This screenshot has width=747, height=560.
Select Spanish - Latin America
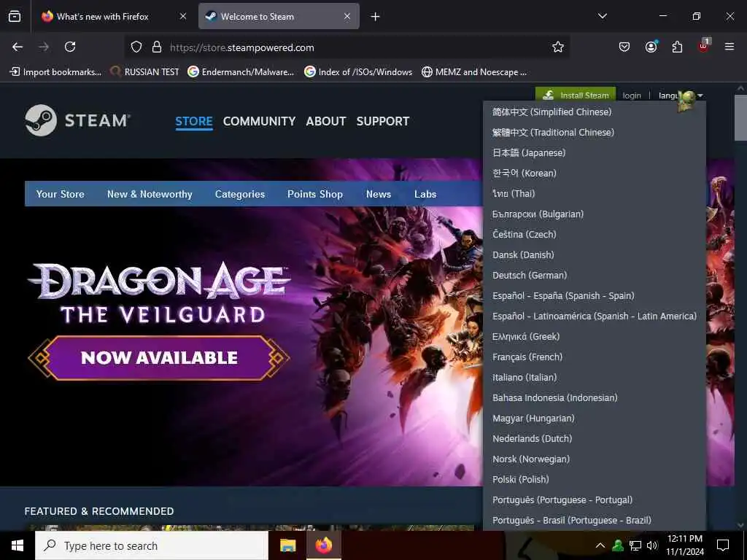(595, 316)
